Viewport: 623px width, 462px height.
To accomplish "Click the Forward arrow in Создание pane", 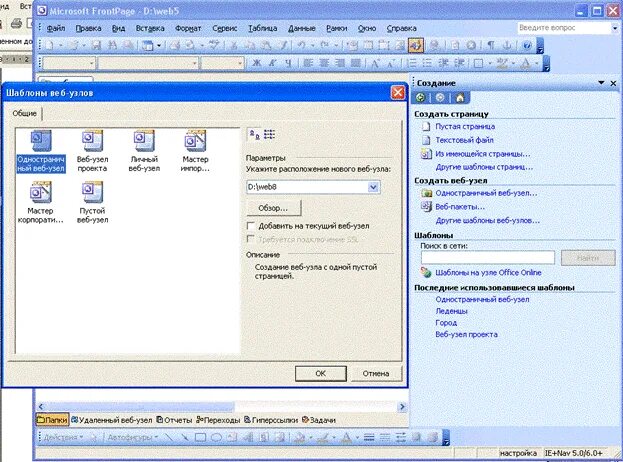I will (x=440, y=97).
